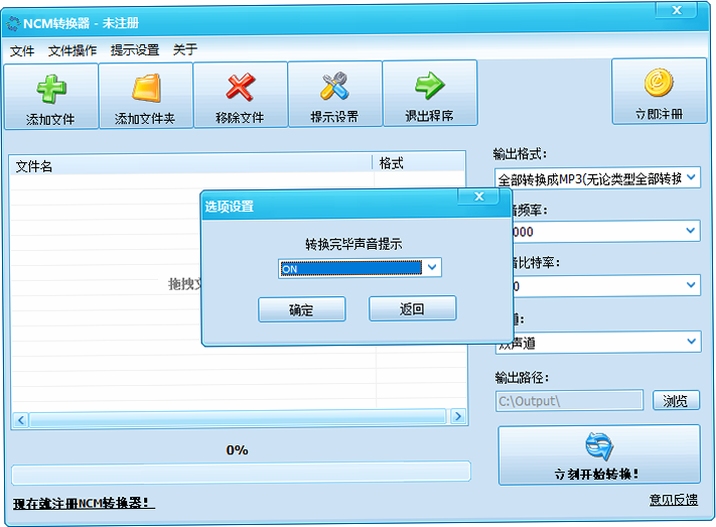Click the 格式 column header
The height and width of the screenshot is (527, 716).
419,163
